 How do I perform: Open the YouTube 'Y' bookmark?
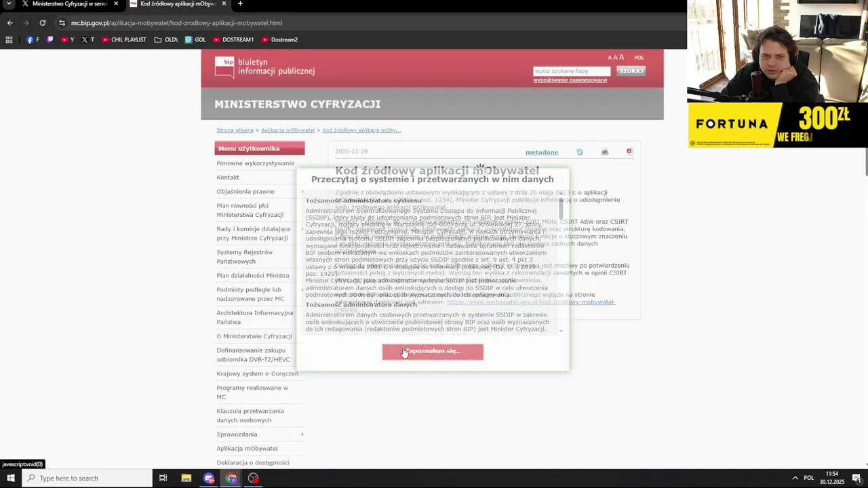point(68,40)
